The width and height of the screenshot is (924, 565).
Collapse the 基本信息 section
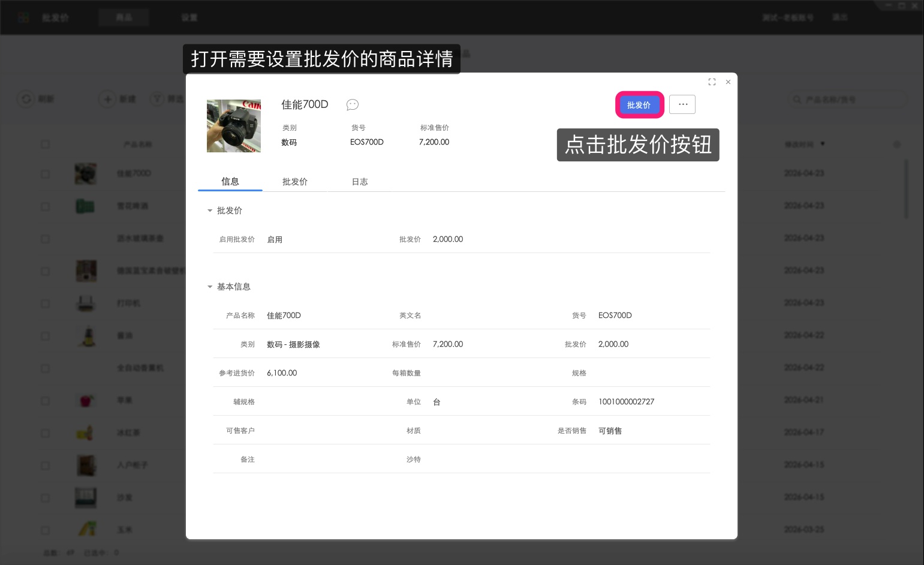tap(210, 287)
